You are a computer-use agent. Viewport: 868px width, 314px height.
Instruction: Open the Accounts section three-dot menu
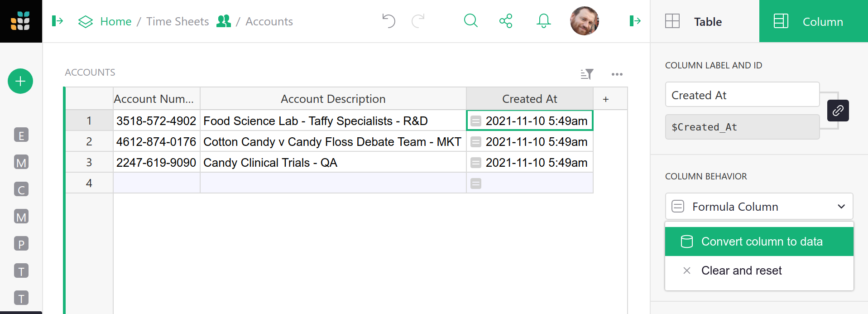[x=617, y=74]
